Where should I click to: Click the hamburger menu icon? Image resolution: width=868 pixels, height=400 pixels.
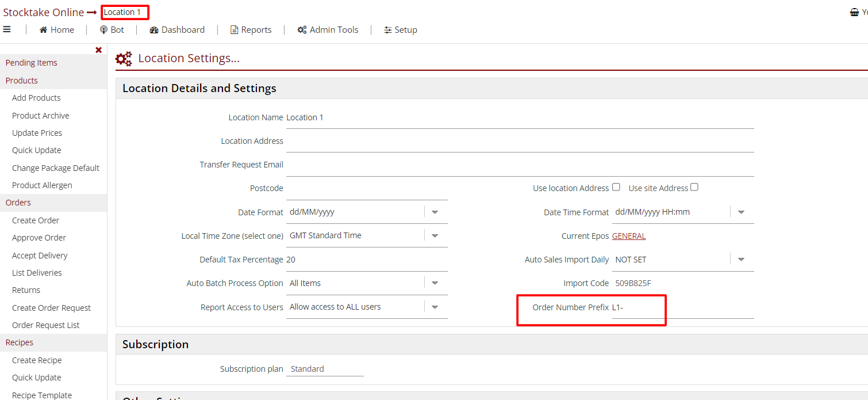pyautogui.click(x=7, y=29)
